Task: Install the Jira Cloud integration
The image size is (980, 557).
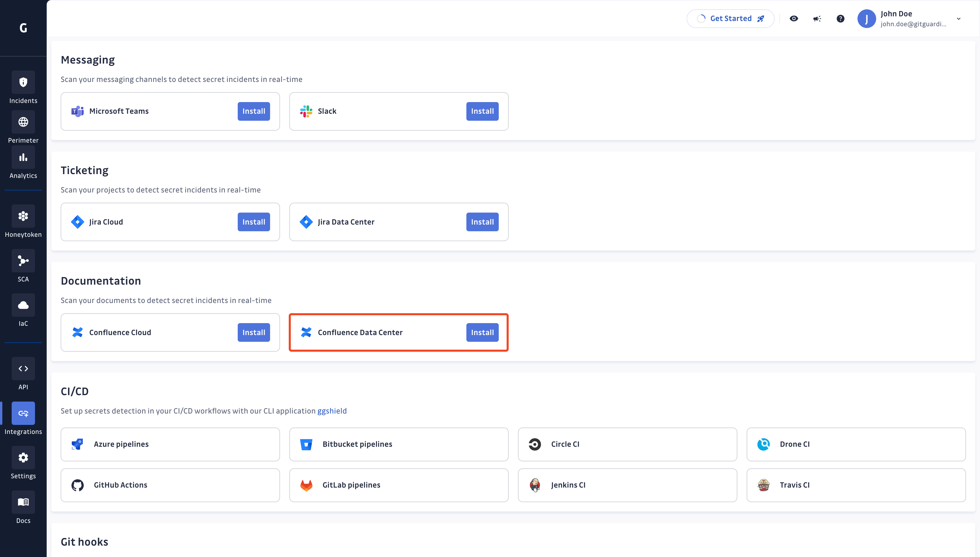Action: pyautogui.click(x=254, y=222)
